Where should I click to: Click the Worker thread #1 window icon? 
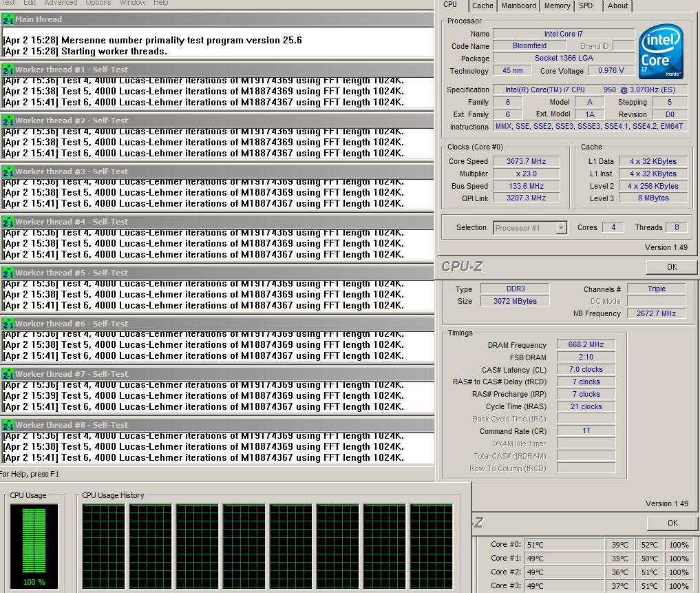point(8,70)
